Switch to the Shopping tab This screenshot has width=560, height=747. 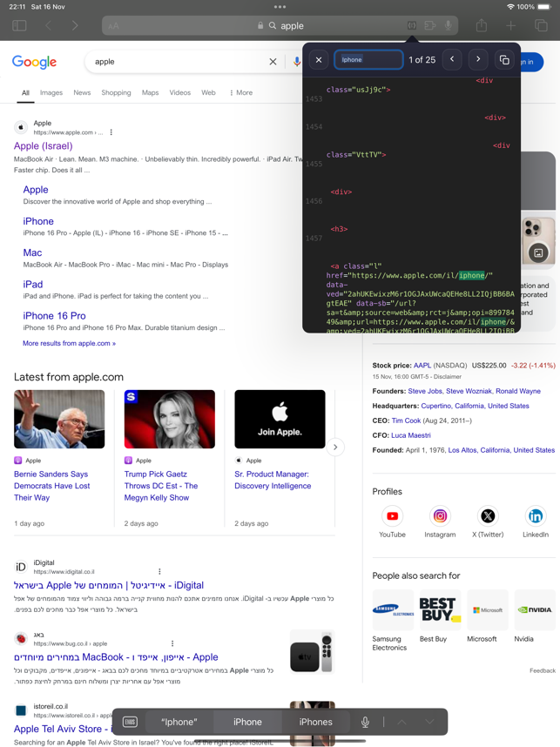click(x=116, y=92)
